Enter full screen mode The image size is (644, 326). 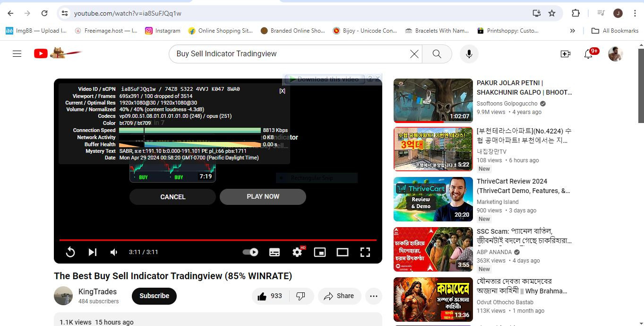365,252
